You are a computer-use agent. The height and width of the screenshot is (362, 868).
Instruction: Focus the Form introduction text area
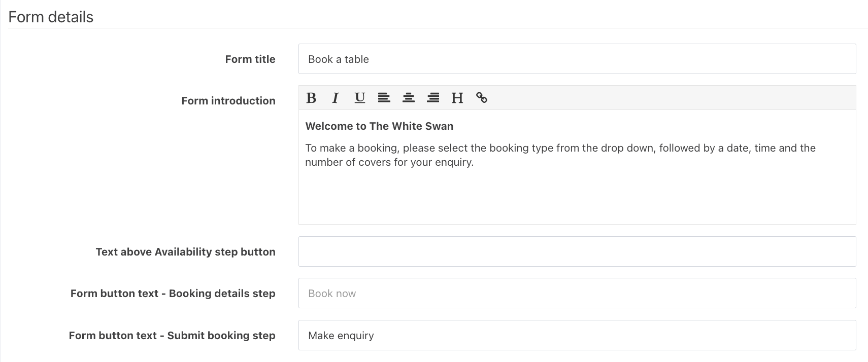(577, 167)
